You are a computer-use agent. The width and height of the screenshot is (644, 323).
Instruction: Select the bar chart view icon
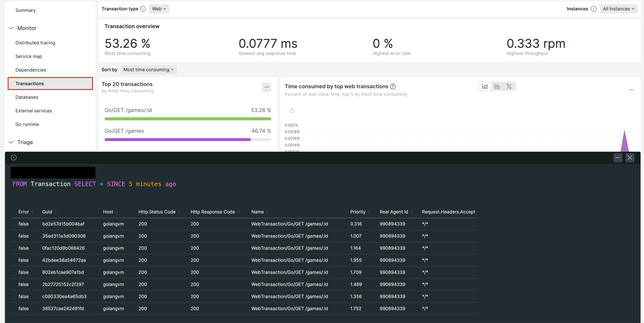click(497, 86)
